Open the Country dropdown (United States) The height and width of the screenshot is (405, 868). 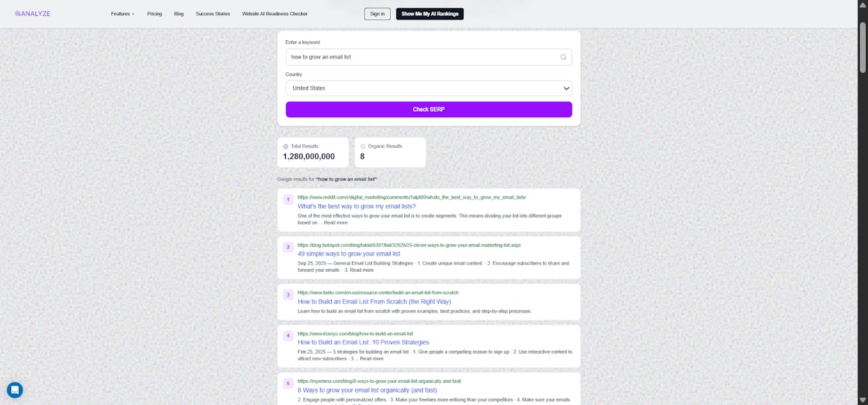428,88
